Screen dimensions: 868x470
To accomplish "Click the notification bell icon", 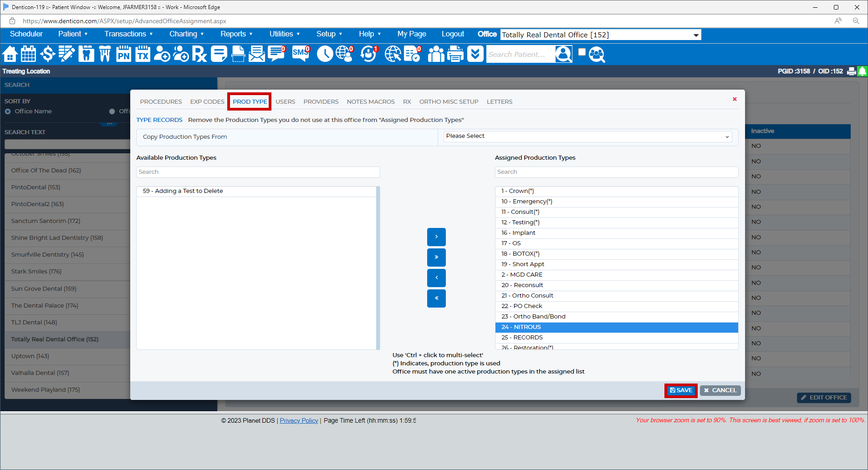I will [x=862, y=71].
